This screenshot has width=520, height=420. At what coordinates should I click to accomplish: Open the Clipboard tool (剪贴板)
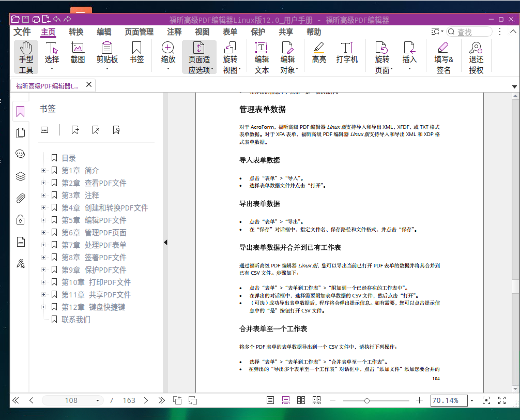pos(107,56)
